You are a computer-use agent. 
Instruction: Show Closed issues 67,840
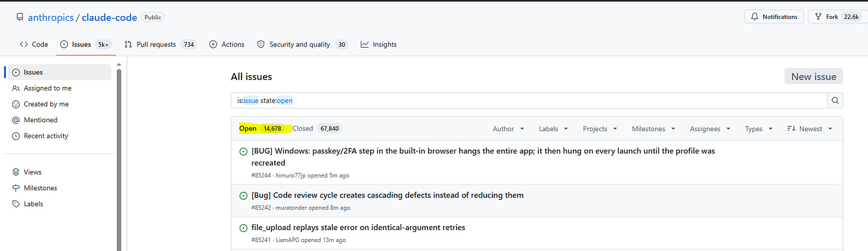pyautogui.click(x=317, y=129)
